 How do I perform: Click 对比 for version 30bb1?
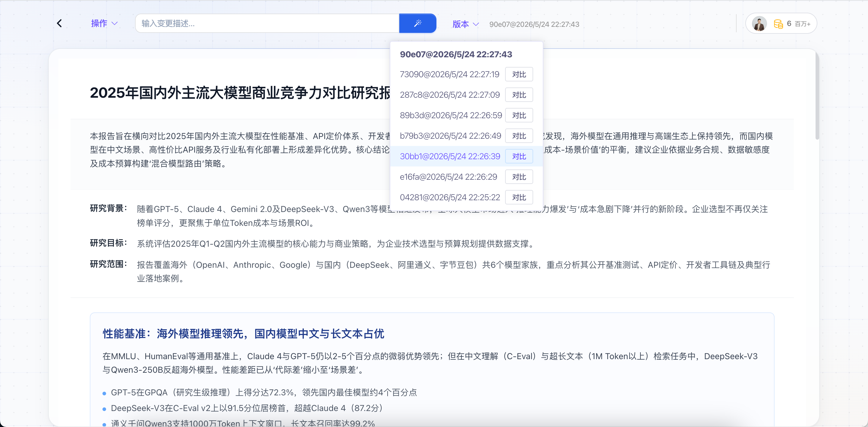tap(519, 157)
